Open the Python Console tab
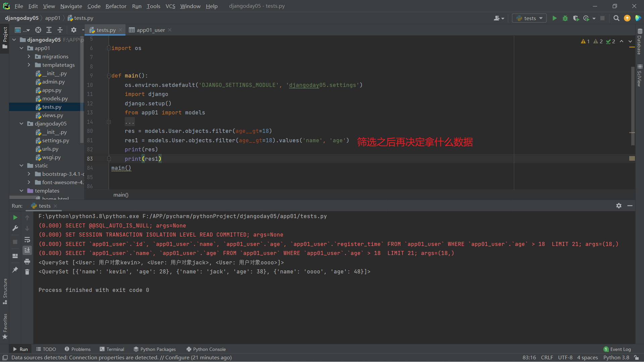 (206, 349)
